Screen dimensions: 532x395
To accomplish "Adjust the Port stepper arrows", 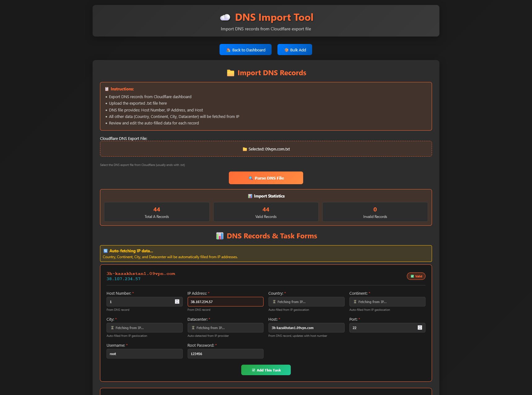I will coord(420,328).
